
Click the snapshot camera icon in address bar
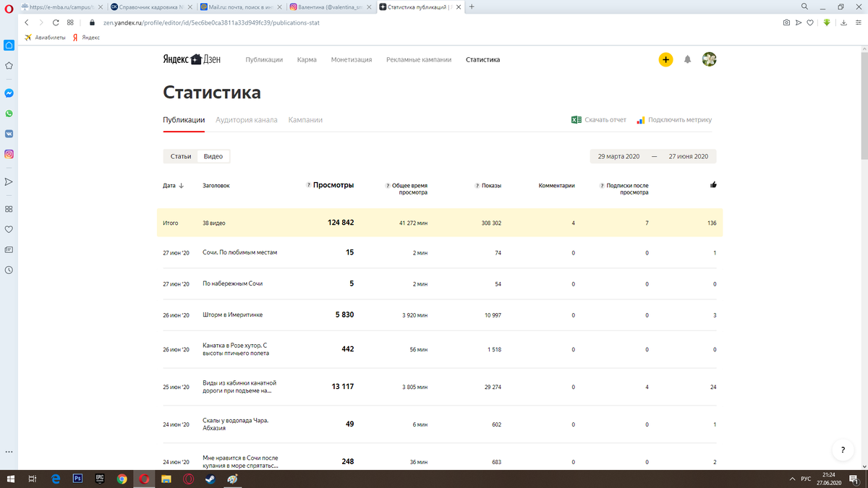point(786,22)
